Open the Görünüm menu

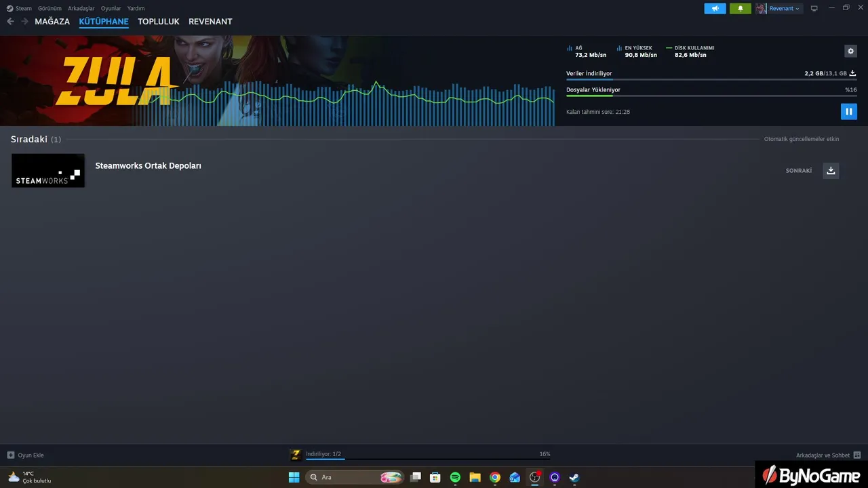point(50,8)
